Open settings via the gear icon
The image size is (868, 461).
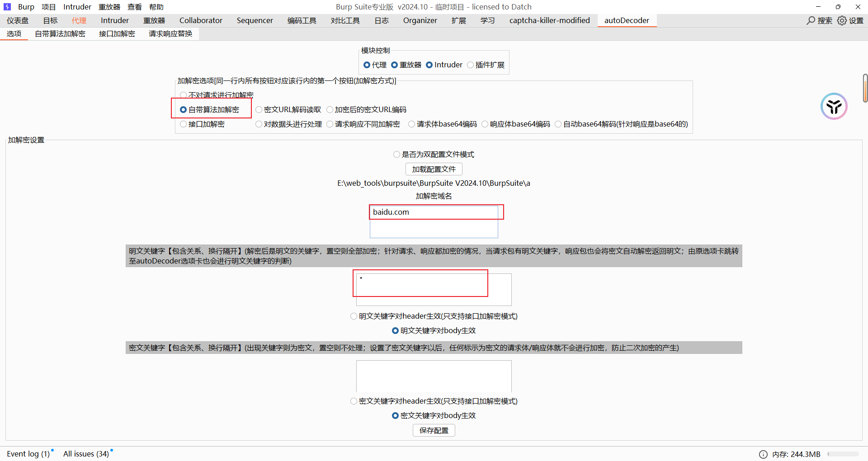(842, 20)
